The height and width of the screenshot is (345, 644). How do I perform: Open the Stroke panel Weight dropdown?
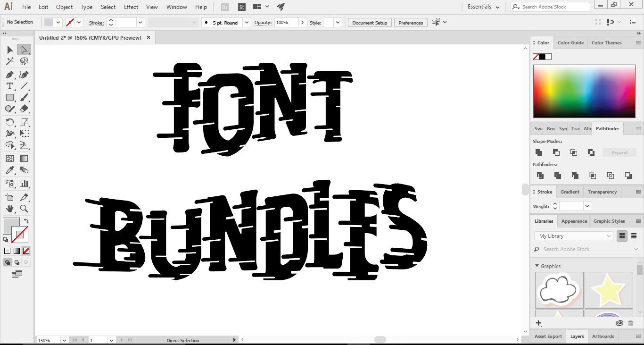[x=587, y=206]
